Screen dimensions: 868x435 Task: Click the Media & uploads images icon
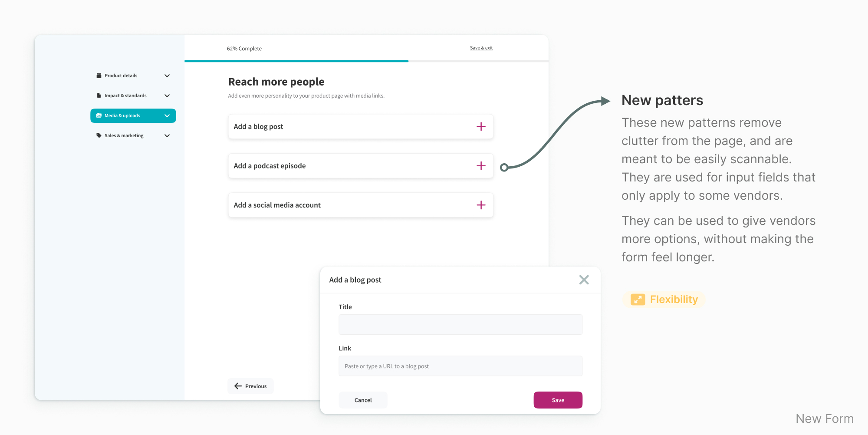point(99,115)
